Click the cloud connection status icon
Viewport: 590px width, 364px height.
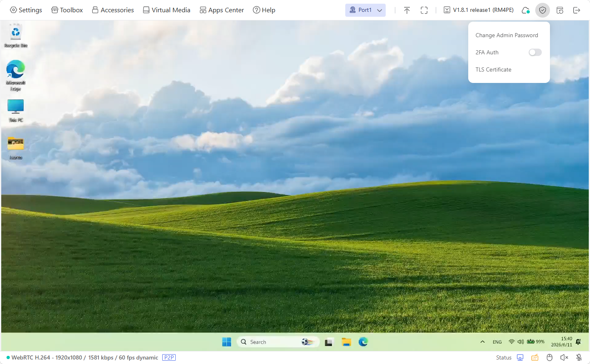525,10
